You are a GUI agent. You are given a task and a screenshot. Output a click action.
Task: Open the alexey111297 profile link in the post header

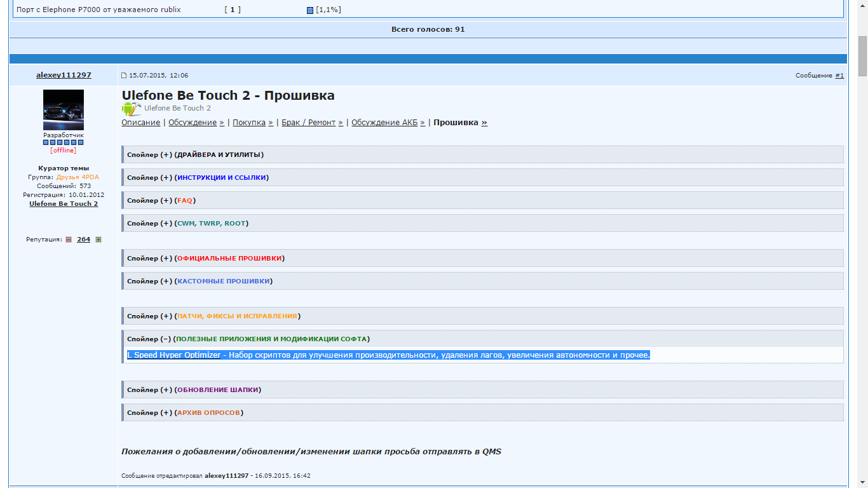(64, 75)
